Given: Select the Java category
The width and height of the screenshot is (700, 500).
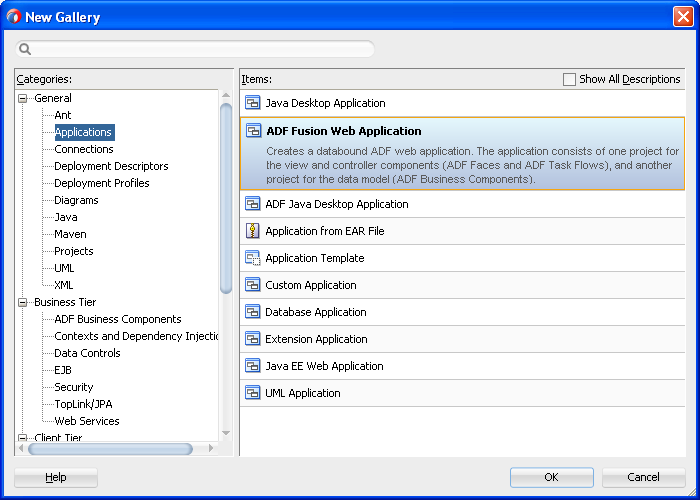Looking at the screenshot, I should click(66, 217).
